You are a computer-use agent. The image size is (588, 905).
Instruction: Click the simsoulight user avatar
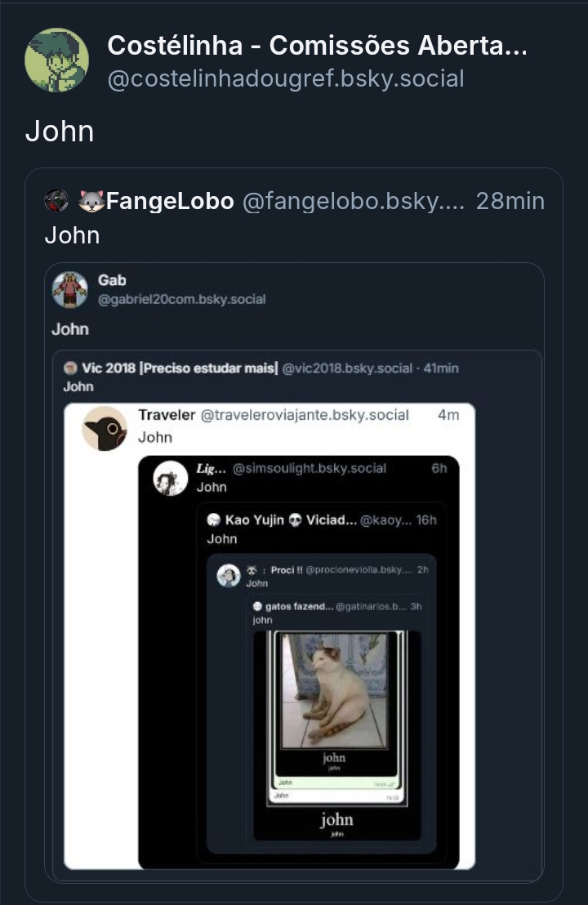coord(171,478)
